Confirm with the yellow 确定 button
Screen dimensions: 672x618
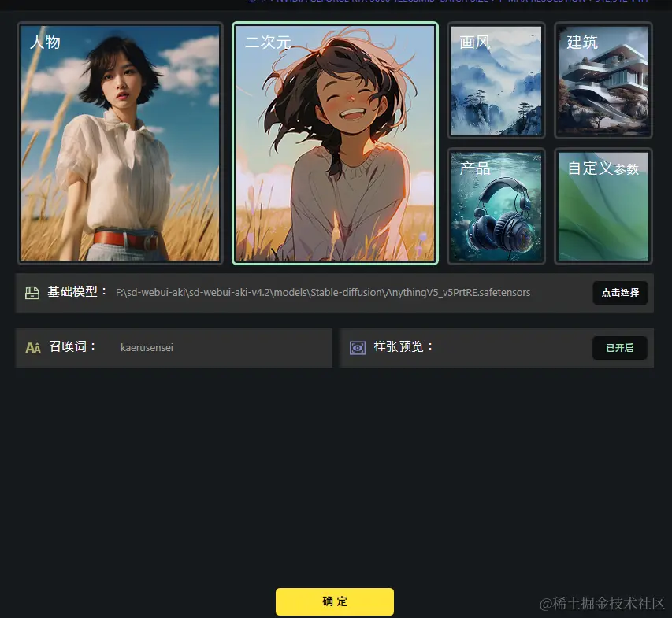point(335,601)
